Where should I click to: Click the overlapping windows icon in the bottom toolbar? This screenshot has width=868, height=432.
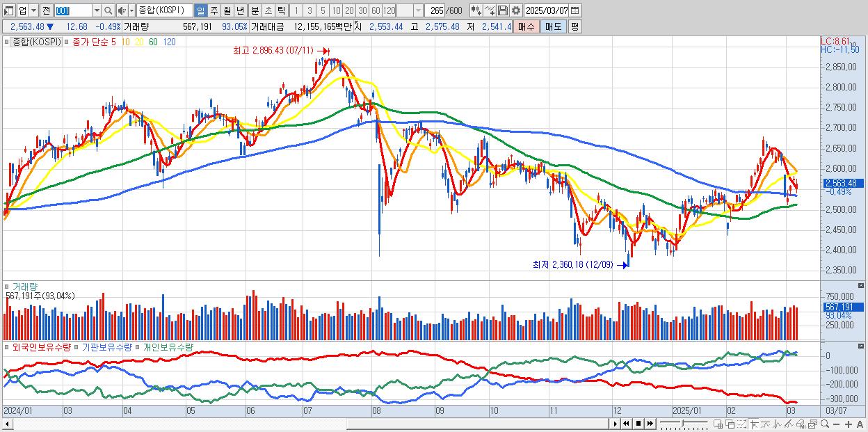[730, 424]
